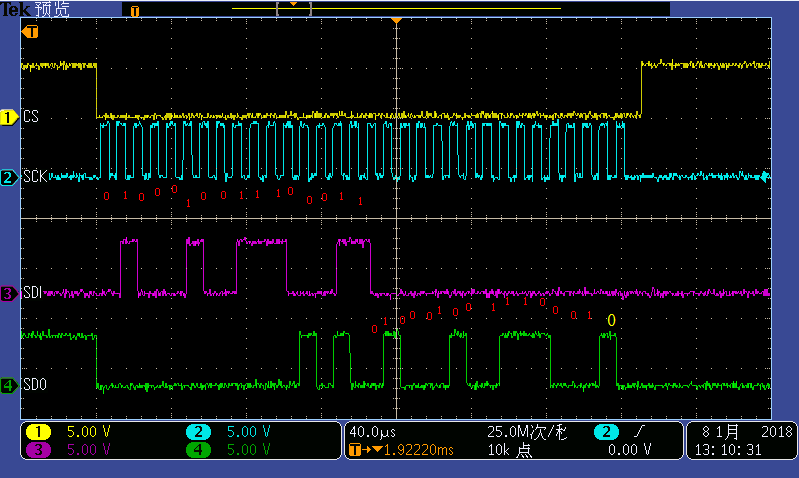This screenshot has width=799, height=478.
Task: Click the channel 1 5.00 V scale readout
Action: [89, 432]
